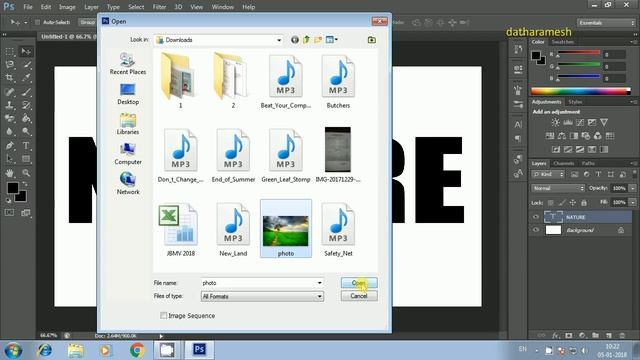Toggle the Auto-Select checkbox
This screenshot has height=360, width=640.
[37, 22]
